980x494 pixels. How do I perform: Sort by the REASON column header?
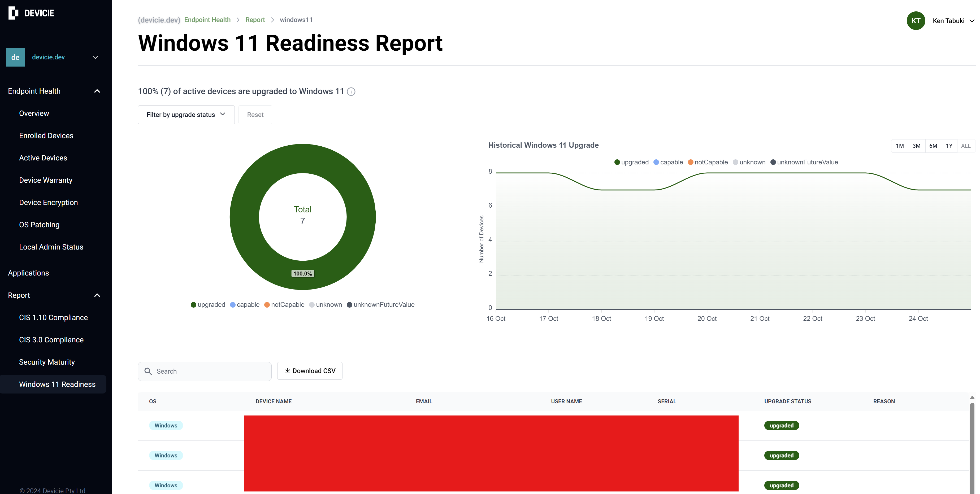click(884, 401)
